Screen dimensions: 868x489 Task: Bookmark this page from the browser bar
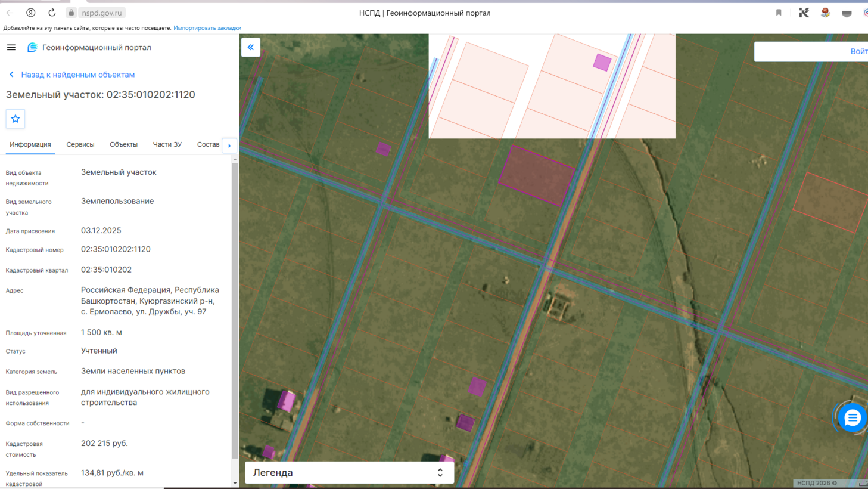pyautogui.click(x=779, y=13)
